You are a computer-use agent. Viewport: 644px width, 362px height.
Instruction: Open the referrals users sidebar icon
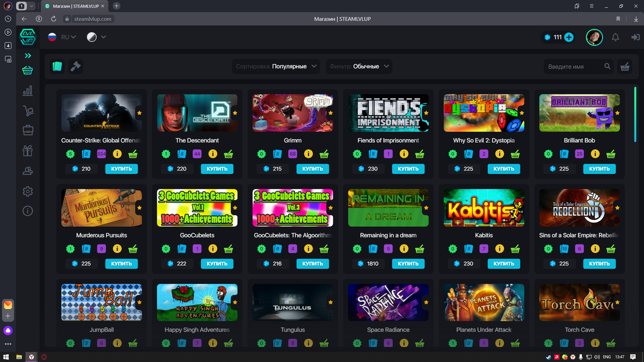click(x=28, y=171)
